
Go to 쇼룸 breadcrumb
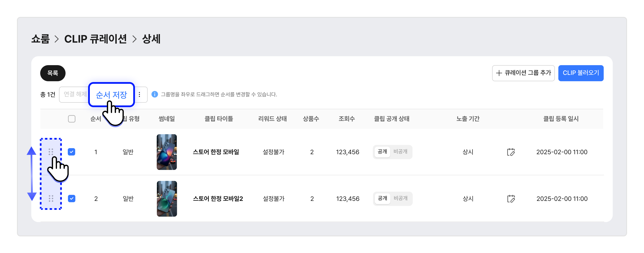[40, 39]
